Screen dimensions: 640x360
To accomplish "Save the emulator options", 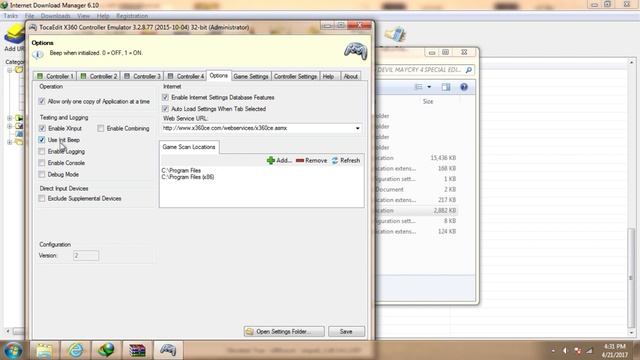I will tap(346, 331).
